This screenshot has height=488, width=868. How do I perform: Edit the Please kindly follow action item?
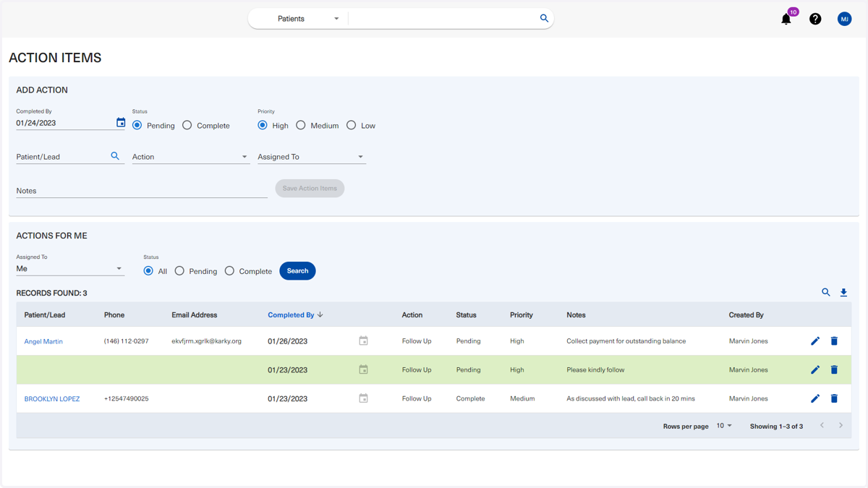815,369
